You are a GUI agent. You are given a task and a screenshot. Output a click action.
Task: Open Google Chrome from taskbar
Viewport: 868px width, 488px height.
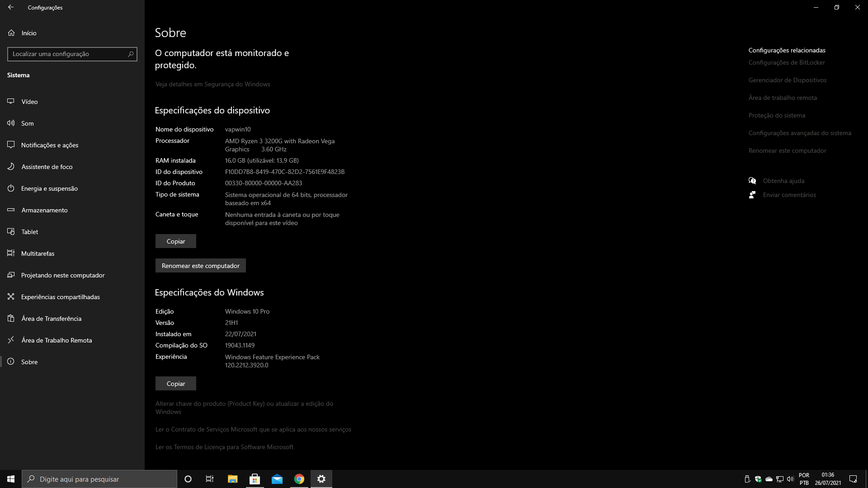click(299, 479)
